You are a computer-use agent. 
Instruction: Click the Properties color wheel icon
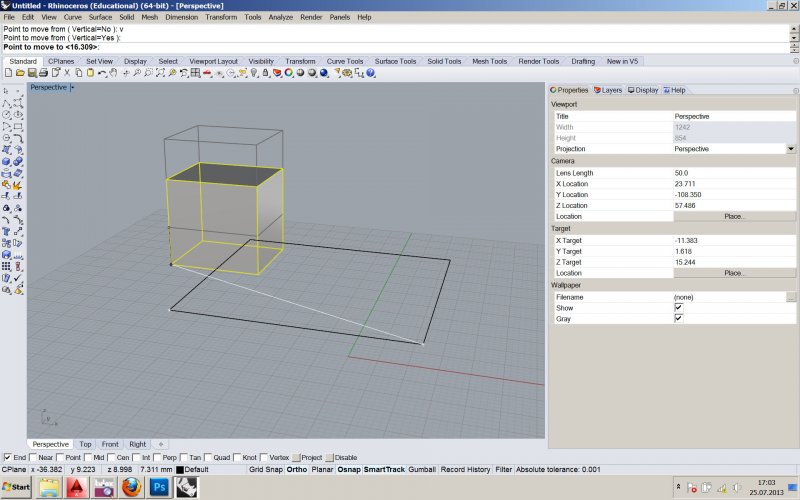(x=288, y=73)
